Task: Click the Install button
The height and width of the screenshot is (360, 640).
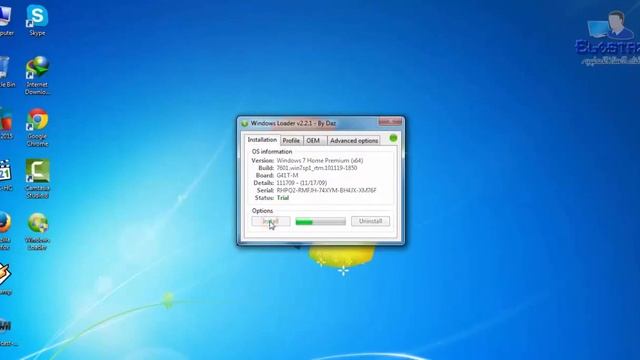Action: click(271, 221)
